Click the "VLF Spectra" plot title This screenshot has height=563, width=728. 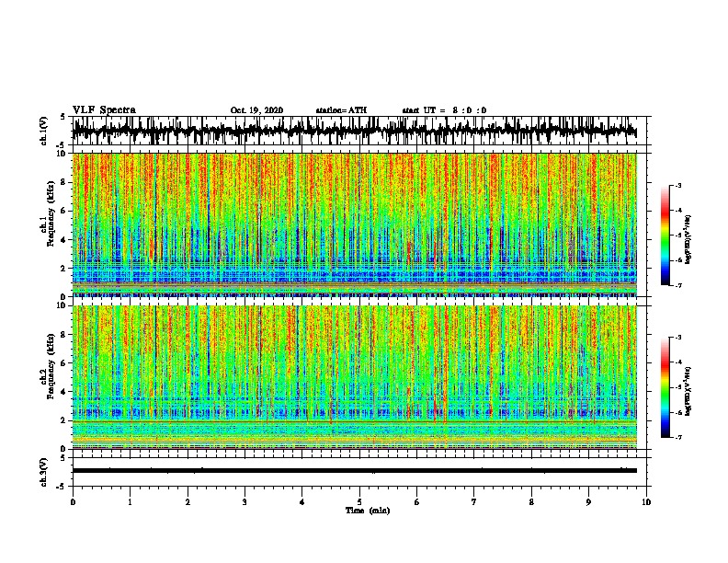click(x=104, y=110)
